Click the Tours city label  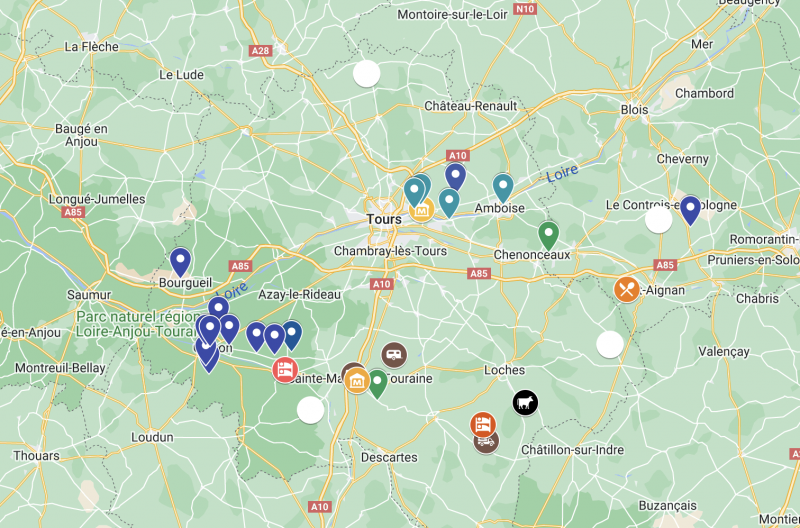click(384, 219)
